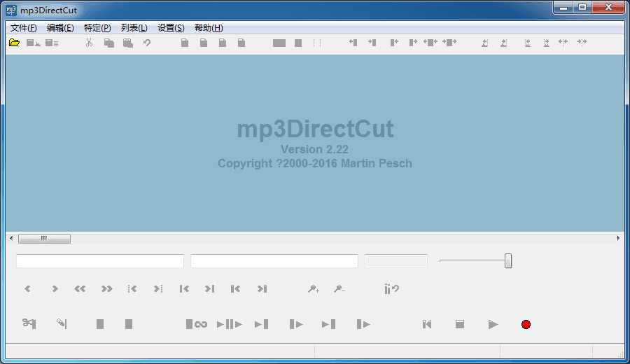Click the play triangle button
This screenshot has width=630, height=364.
[x=493, y=324]
